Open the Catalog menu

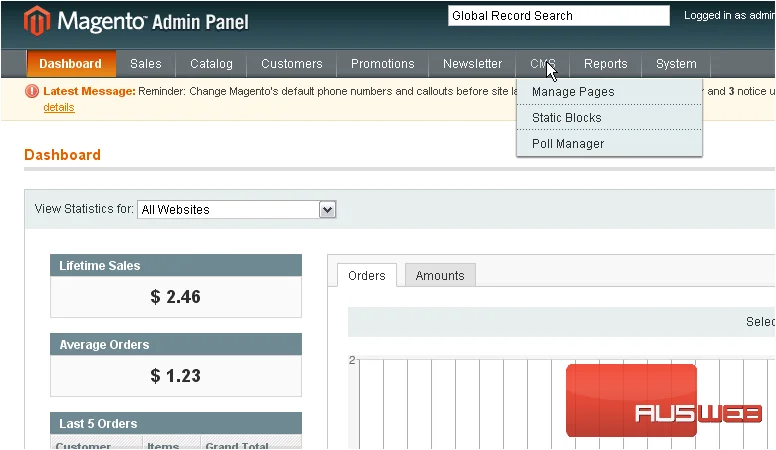(x=211, y=63)
